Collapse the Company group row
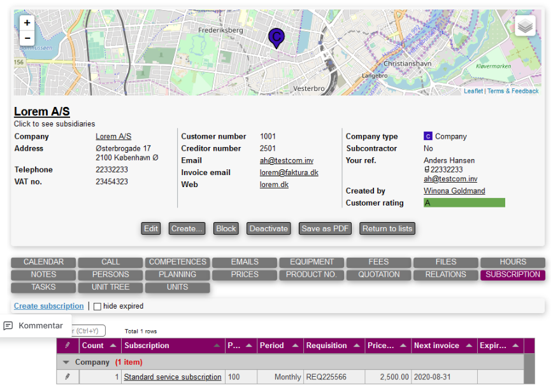This screenshot has height=392, width=560. (66, 362)
